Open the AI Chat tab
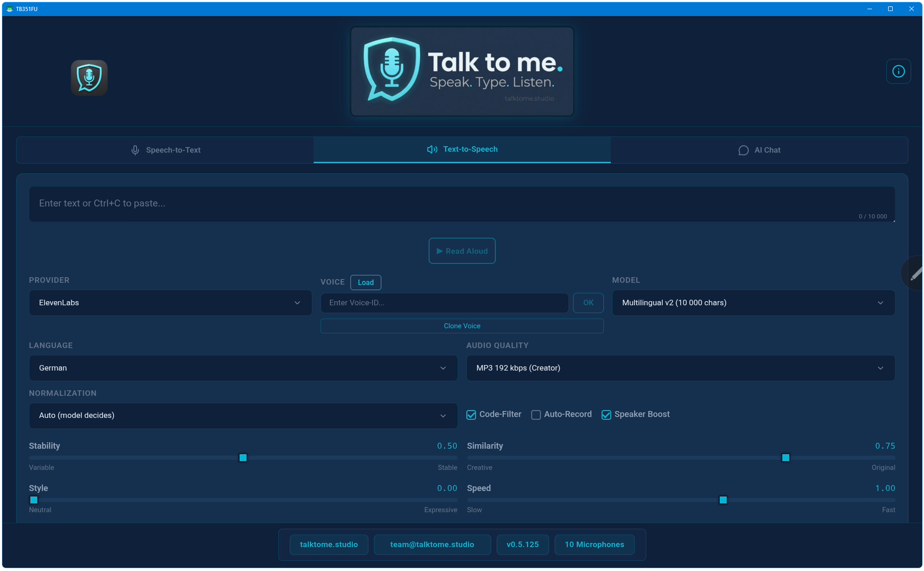 tap(759, 150)
